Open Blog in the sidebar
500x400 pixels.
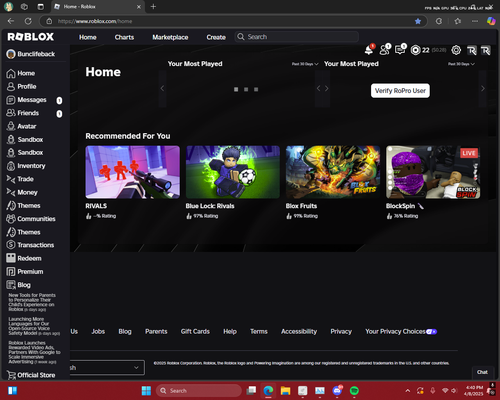point(24,285)
